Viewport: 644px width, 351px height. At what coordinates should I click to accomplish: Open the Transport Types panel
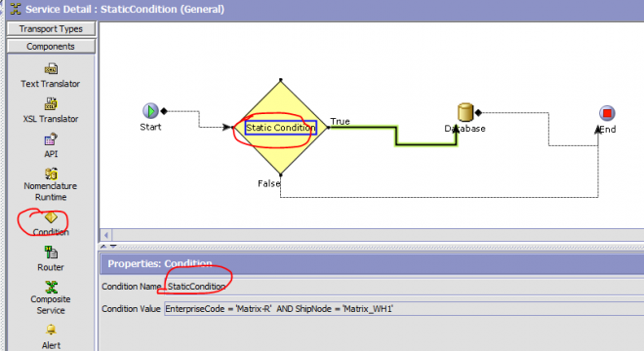tap(51, 28)
